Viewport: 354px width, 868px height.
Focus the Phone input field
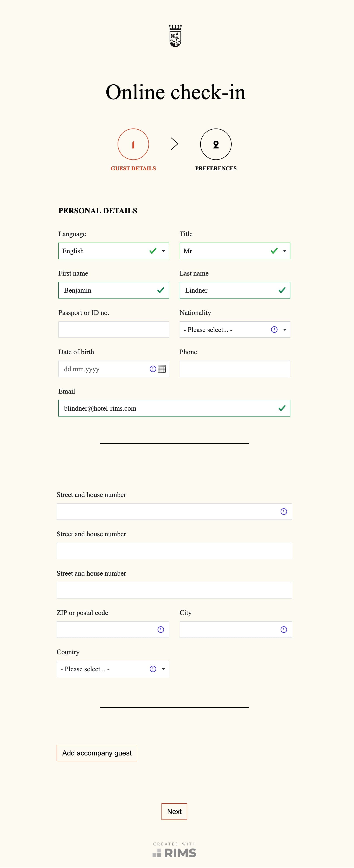click(235, 369)
